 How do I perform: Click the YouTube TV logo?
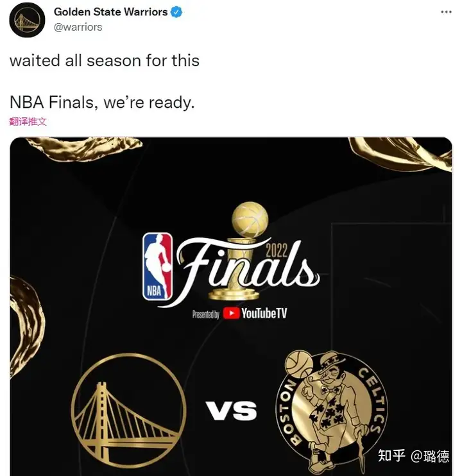[x=255, y=313]
